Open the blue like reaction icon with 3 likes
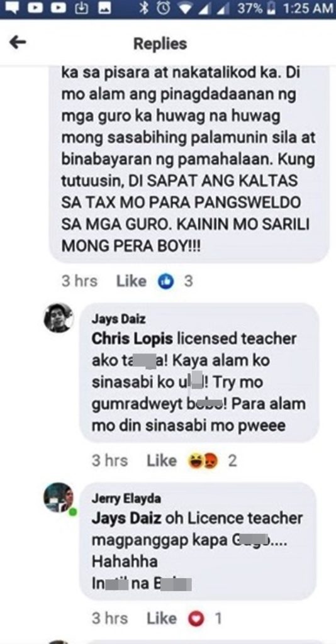Screen dimensions: 336x644 tap(166, 282)
